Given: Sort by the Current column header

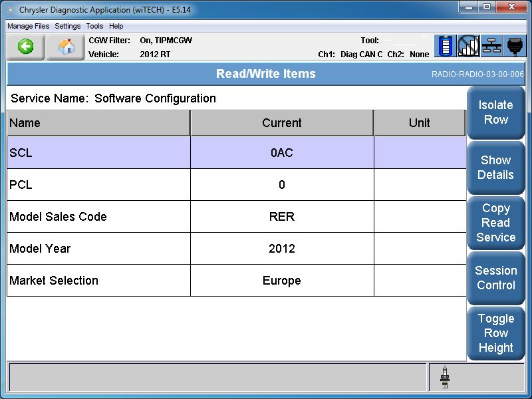Looking at the screenshot, I should [x=281, y=123].
